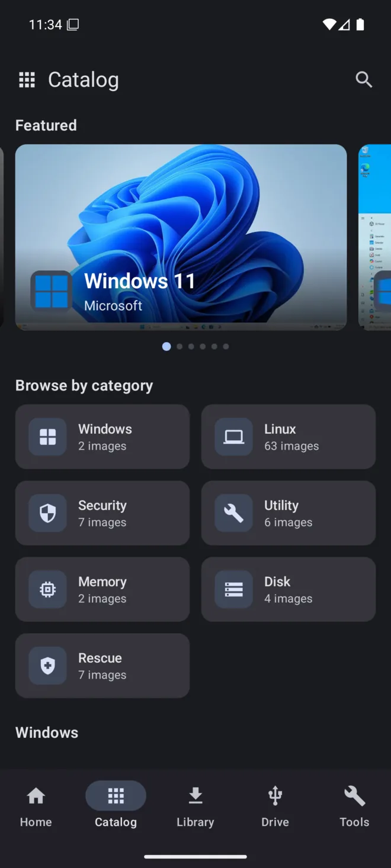The height and width of the screenshot is (868, 391).
Task: Select the fourth carousel page dot
Action: point(203,346)
